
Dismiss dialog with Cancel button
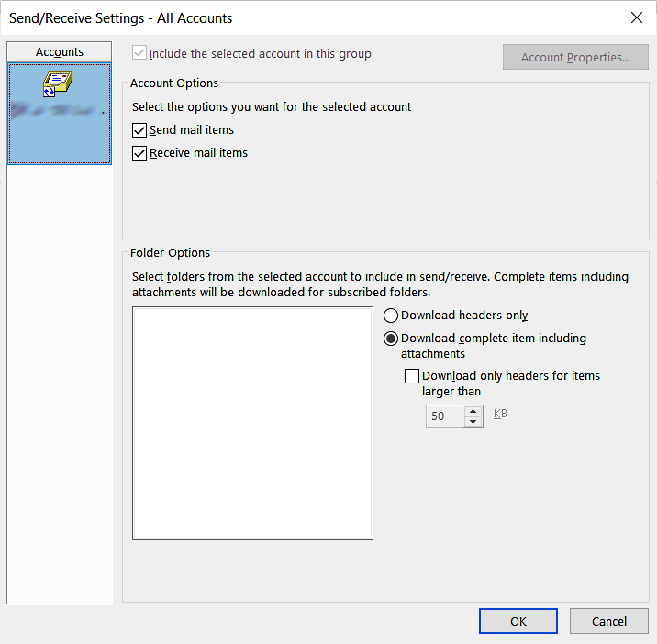[608, 621]
